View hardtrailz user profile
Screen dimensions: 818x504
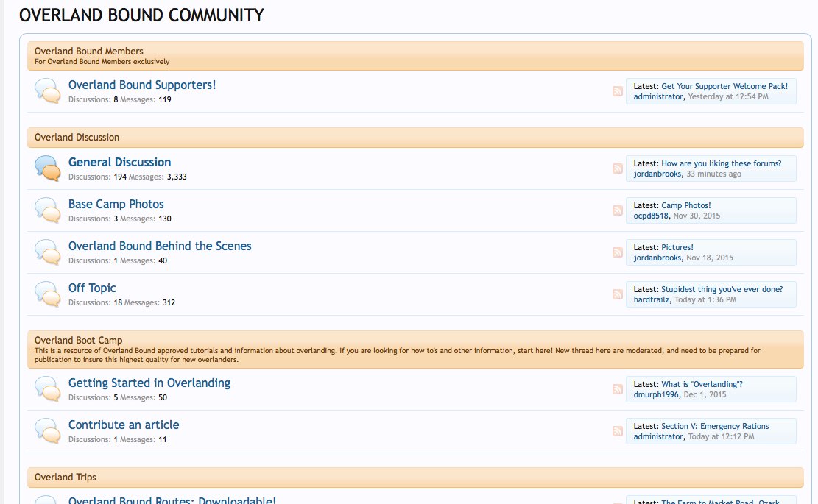click(652, 299)
